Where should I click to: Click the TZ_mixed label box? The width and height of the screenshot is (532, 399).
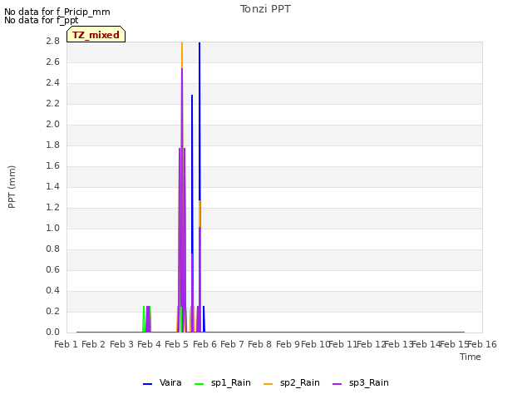coord(96,34)
